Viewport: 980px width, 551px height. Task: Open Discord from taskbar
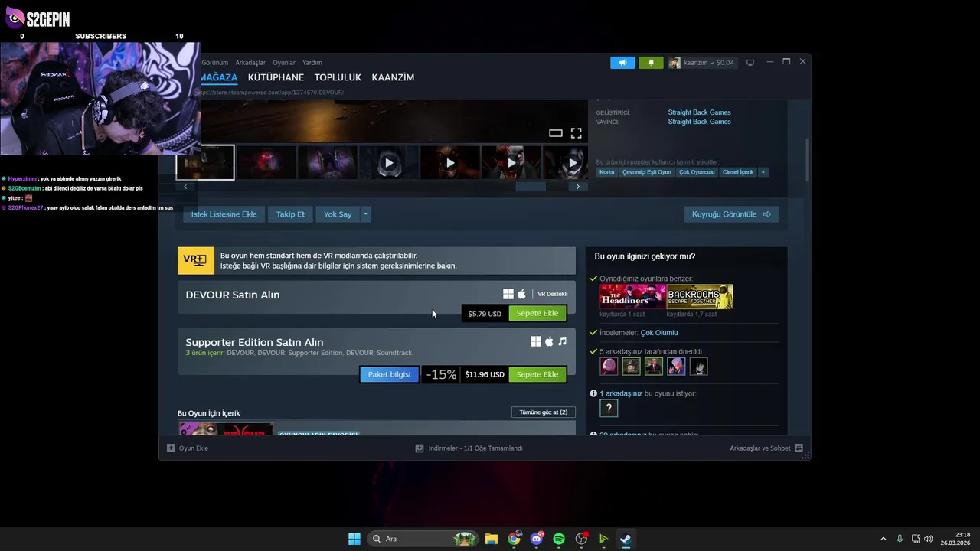click(537, 539)
